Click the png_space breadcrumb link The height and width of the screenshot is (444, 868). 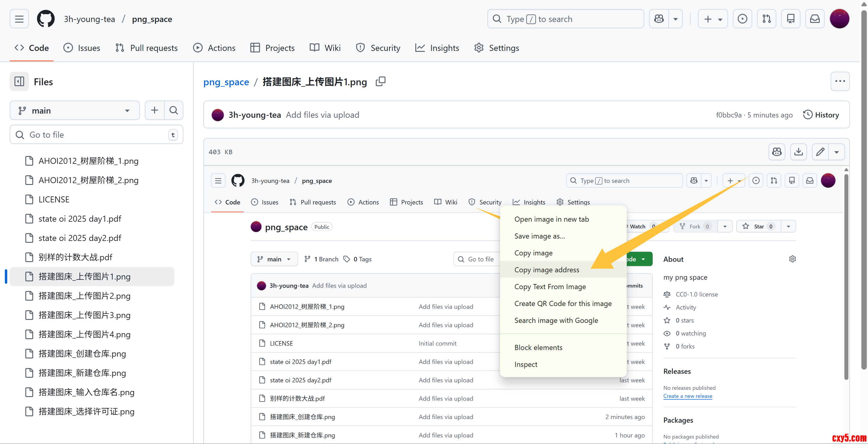tap(226, 82)
